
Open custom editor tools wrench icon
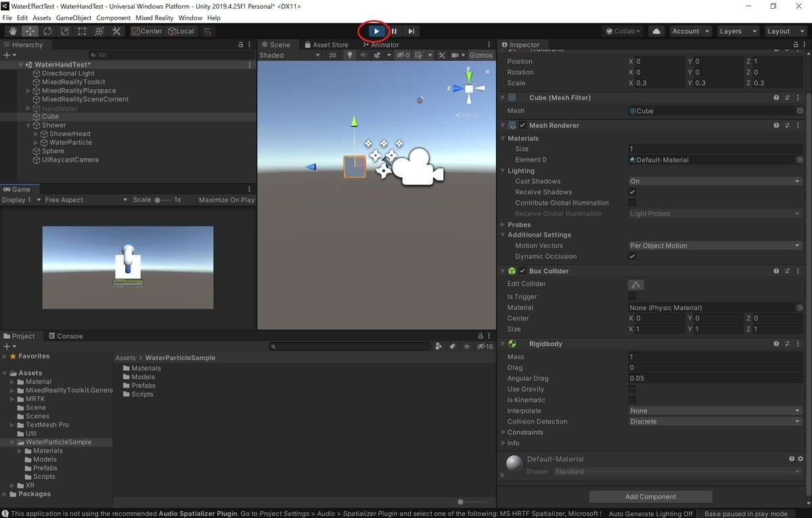pos(116,31)
